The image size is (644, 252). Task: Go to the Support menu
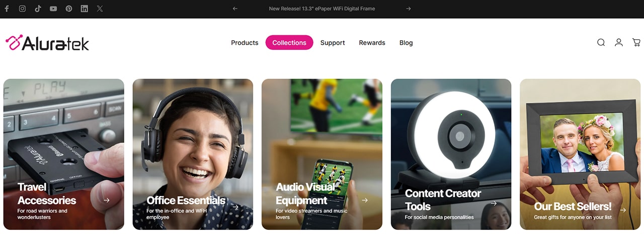coord(333,43)
